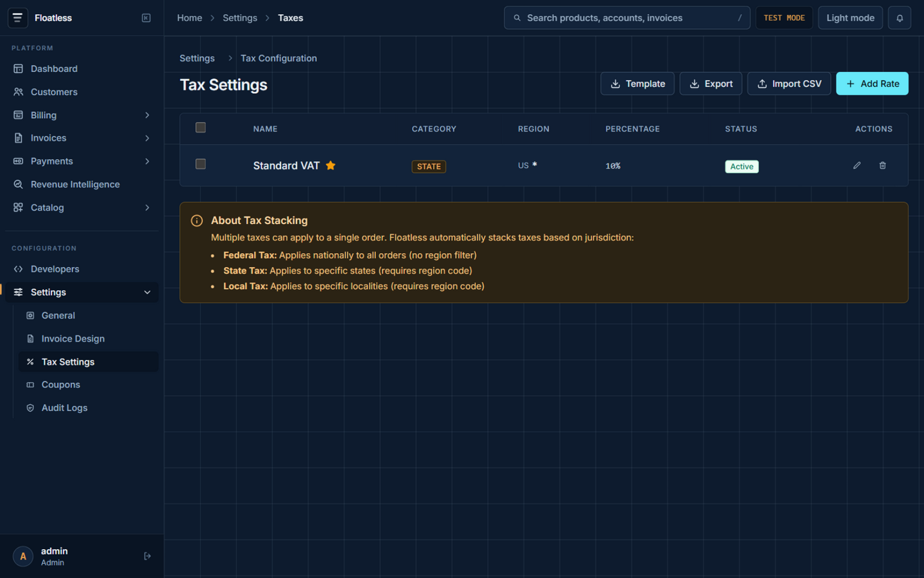Viewport: 924px width, 578px height.
Task: Edit the Standard VAT rate pencil icon
Action: (x=857, y=166)
